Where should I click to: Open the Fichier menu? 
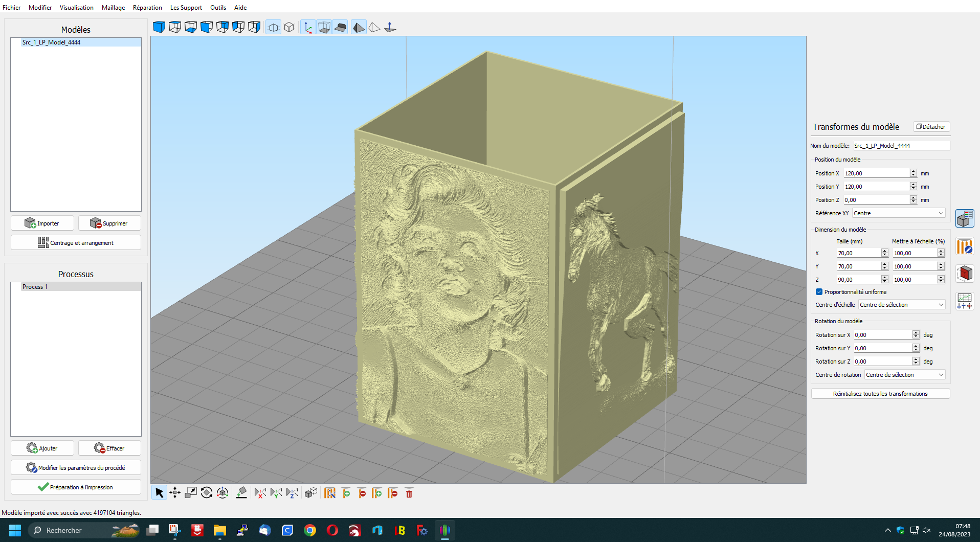(x=12, y=8)
